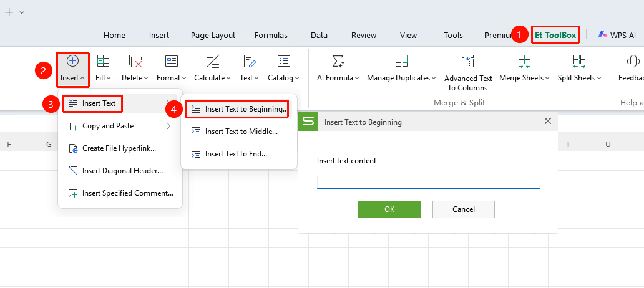Click the Ribbon Insert tab next to Home

159,36
